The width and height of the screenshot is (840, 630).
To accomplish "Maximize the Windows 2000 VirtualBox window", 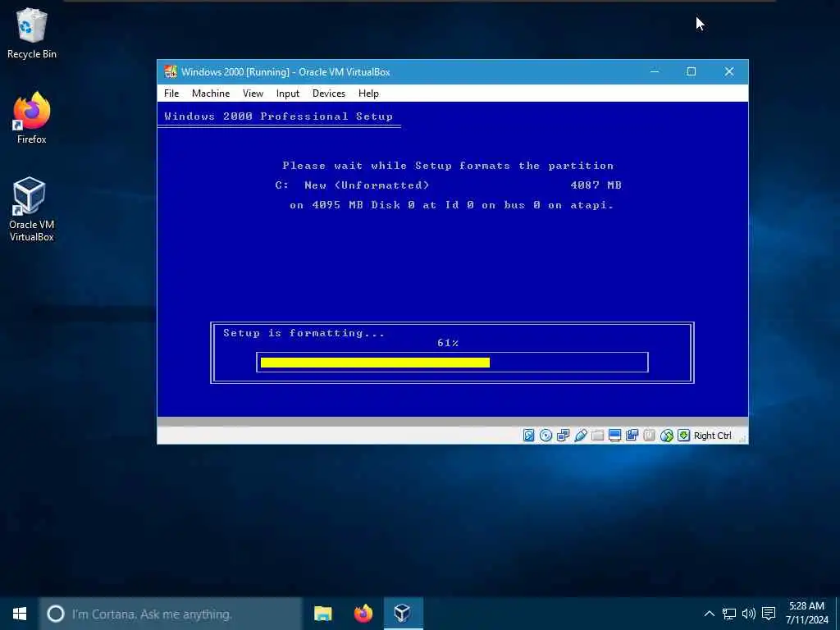I will point(691,72).
